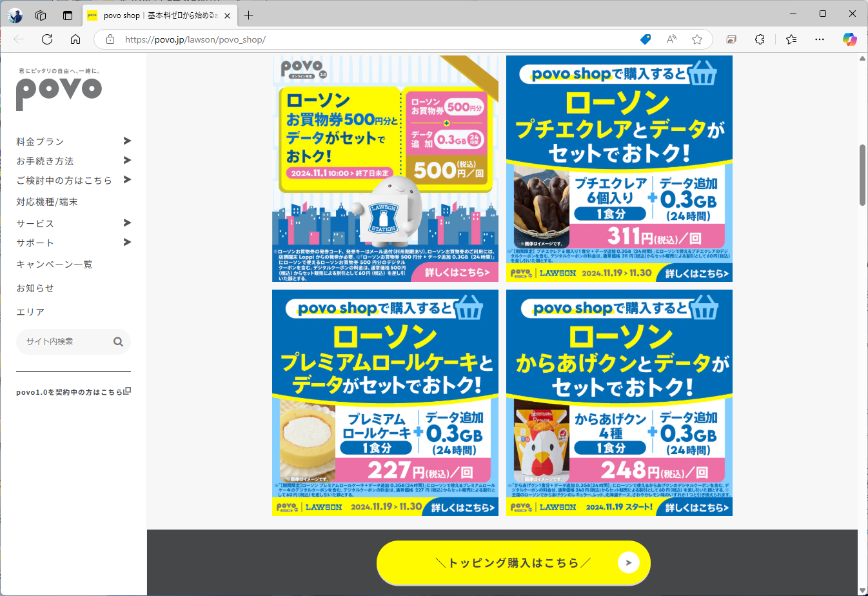Open お手続き方法 in the sidebar
Viewport: 868px width, 596px height.
coord(45,161)
